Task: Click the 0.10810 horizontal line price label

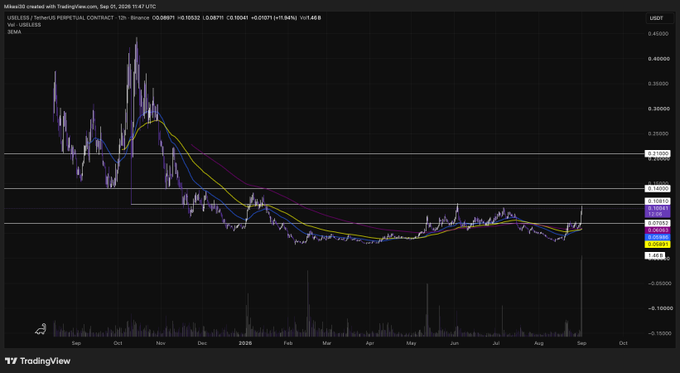Action: [x=658, y=201]
